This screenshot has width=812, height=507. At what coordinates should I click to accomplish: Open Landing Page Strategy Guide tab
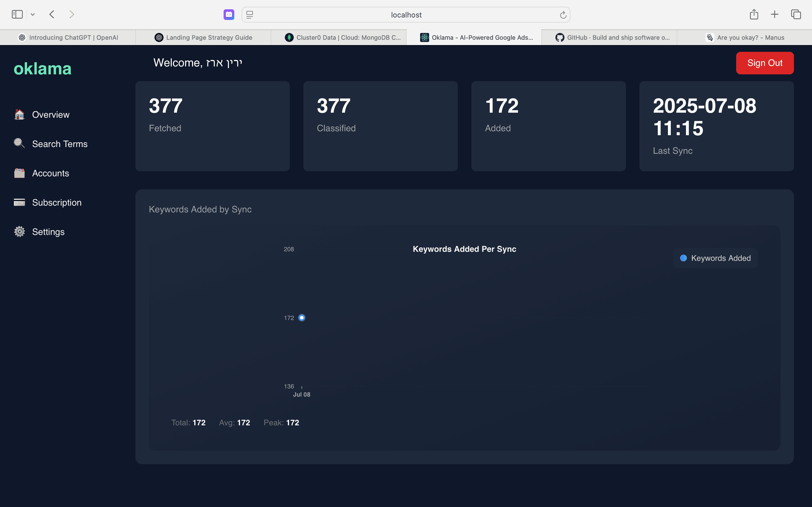203,37
